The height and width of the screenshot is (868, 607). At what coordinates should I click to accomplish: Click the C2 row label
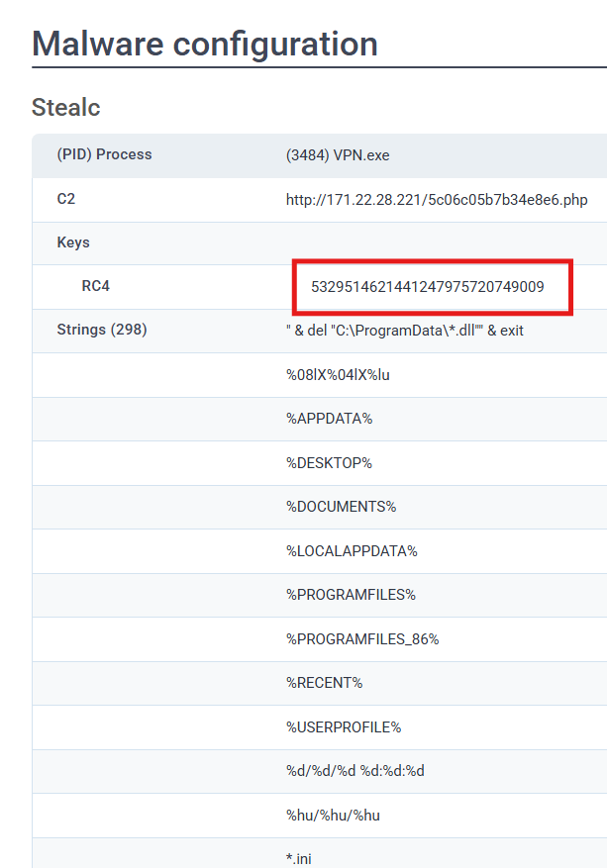(x=66, y=199)
